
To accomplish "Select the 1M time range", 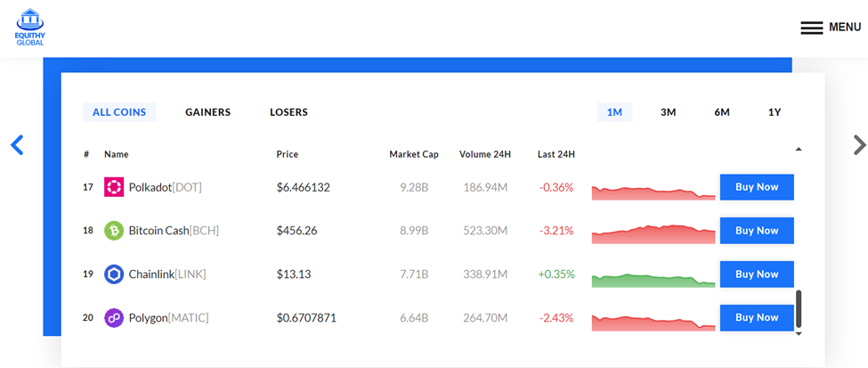I will tap(614, 112).
